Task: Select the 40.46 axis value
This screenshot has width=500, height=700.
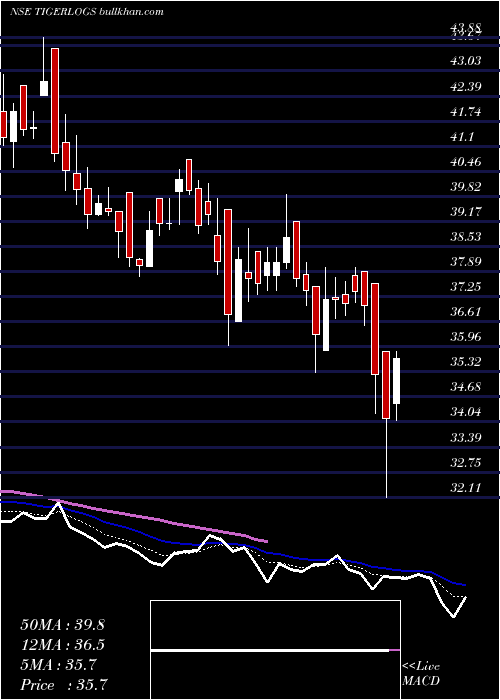Action: [466, 162]
